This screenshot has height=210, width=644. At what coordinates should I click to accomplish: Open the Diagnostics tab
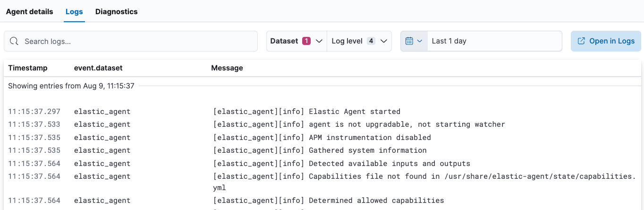pyautogui.click(x=116, y=12)
